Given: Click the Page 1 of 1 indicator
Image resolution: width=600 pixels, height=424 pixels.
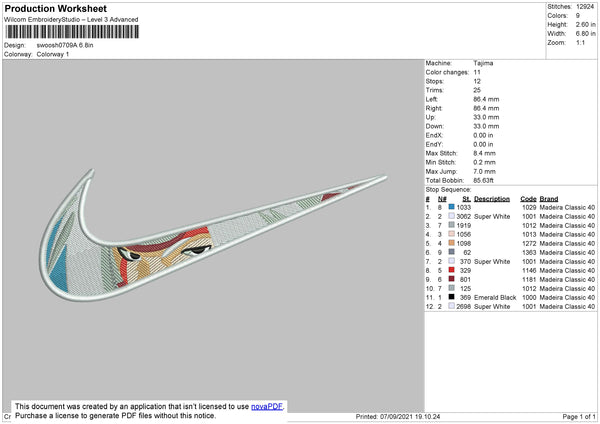Looking at the screenshot, I should (579, 416).
